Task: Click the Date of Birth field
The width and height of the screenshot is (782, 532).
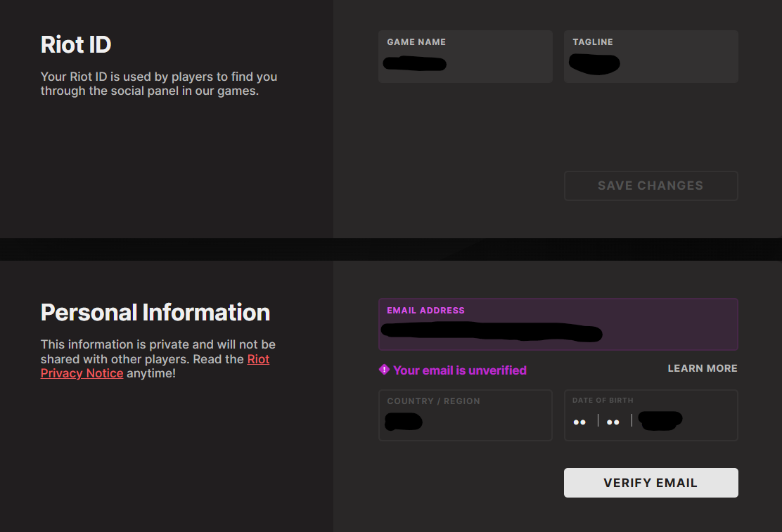Action: [x=650, y=415]
